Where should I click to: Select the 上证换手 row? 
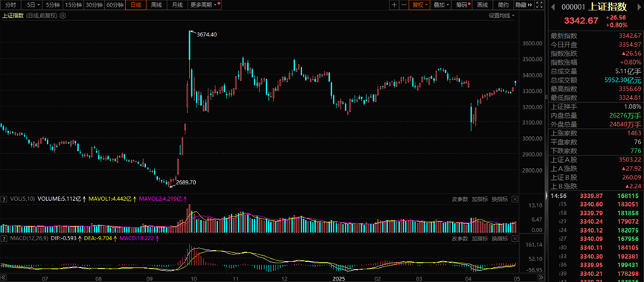pos(596,106)
